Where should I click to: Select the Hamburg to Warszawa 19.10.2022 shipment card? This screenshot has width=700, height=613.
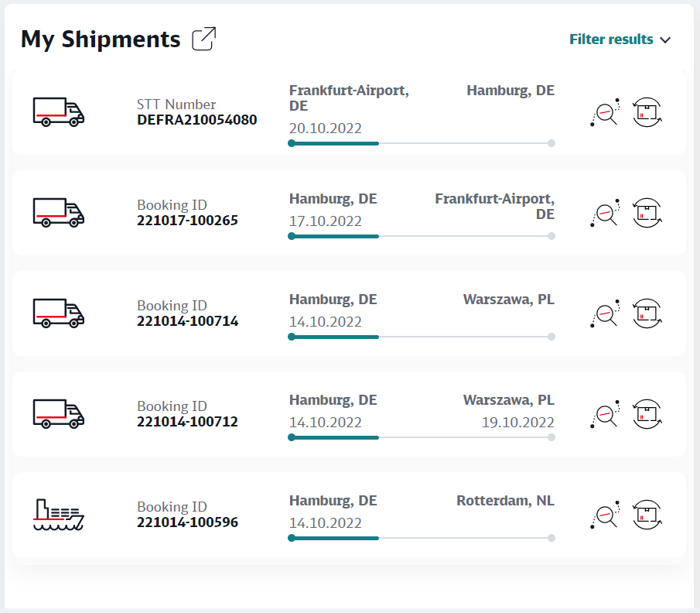[349, 414]
